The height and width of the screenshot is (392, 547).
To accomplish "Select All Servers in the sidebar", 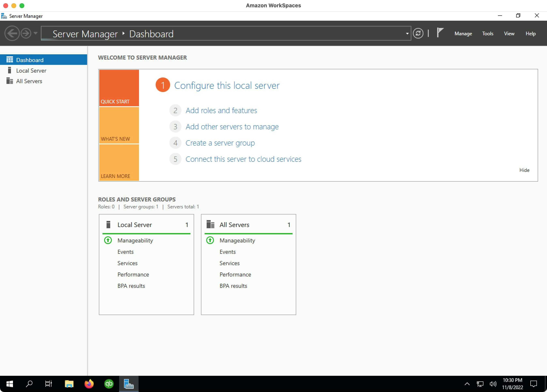I will click(43, 81).
